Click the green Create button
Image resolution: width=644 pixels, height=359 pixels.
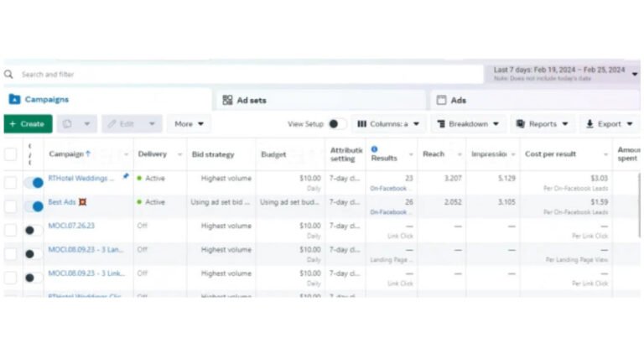(x=27, y=124)
